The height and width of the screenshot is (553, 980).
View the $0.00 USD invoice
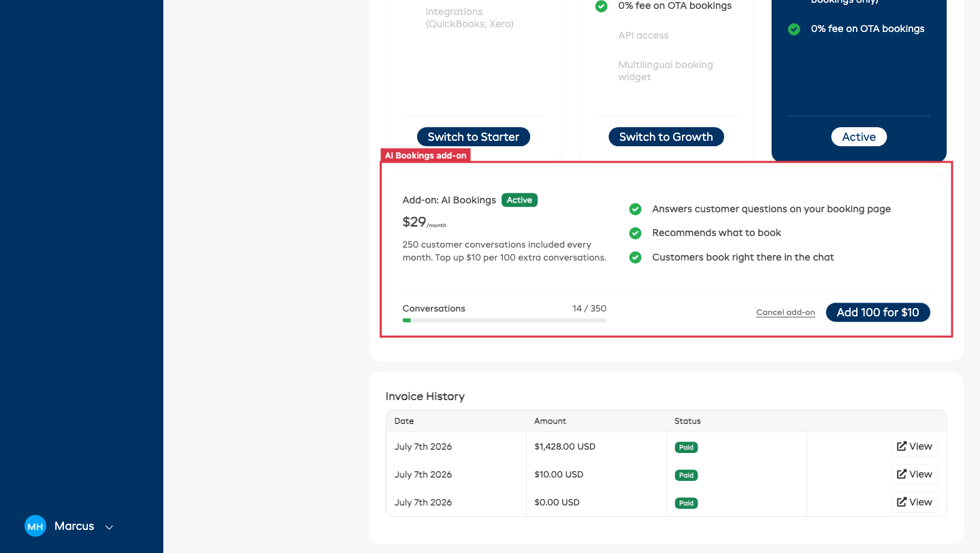pyautogui.click(x=915, y=502)
